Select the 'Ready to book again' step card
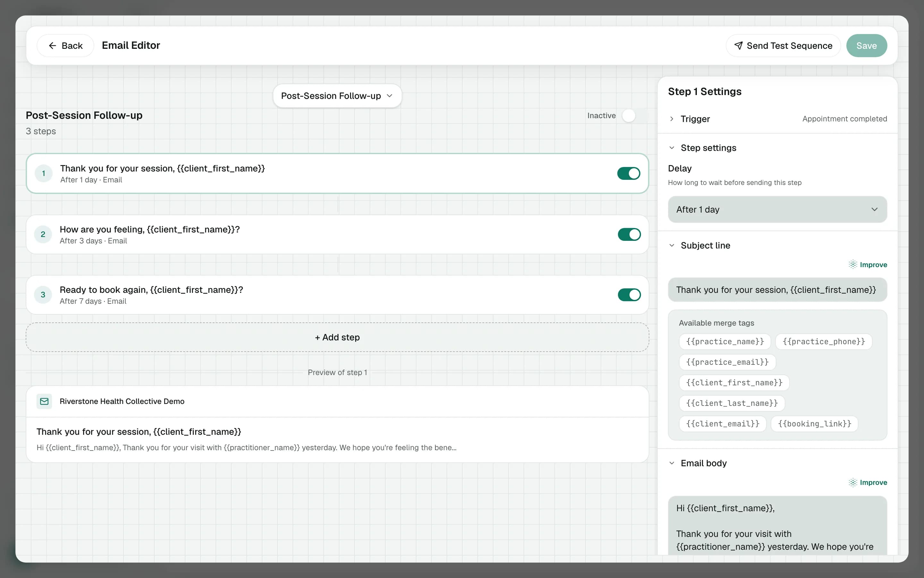Viewport: 924px width, 578px height. [337, 295]
